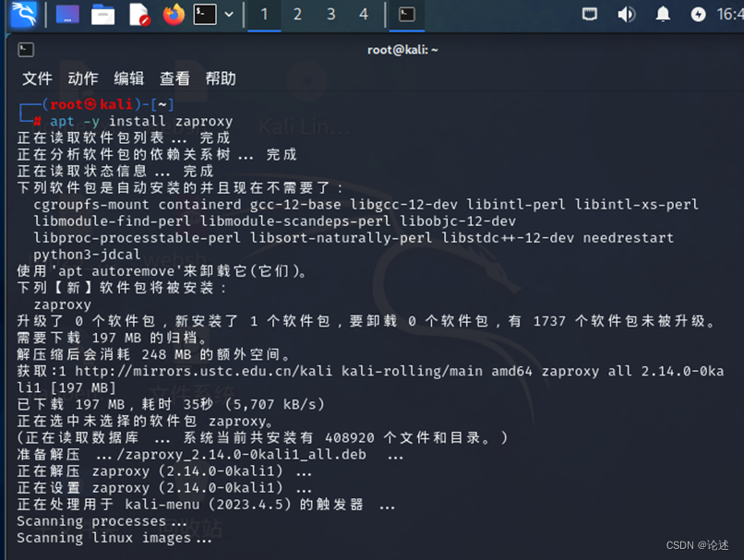Click the 'needrestart' package name
The image size is (744, 560).
coord(629,238)
